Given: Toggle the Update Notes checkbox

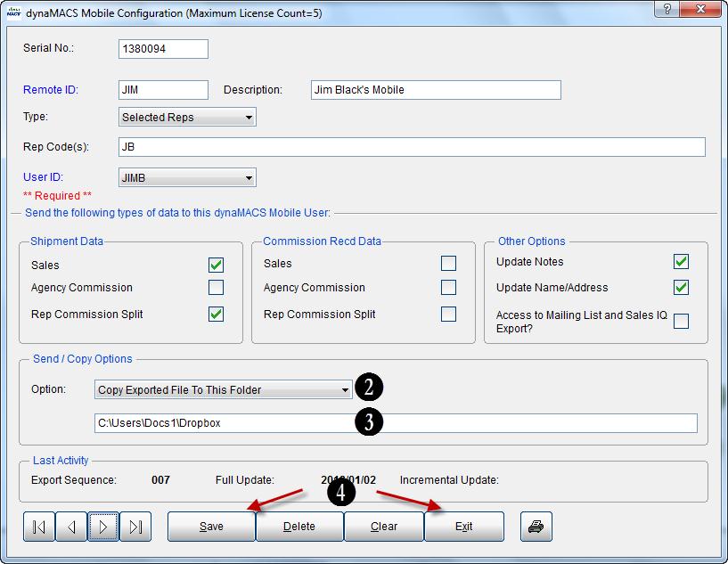Looking at the screenshot, I should click(681, 261).
